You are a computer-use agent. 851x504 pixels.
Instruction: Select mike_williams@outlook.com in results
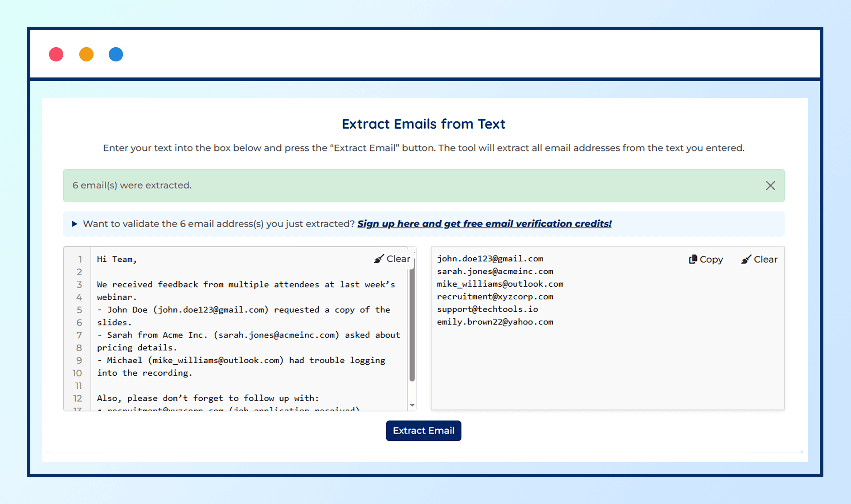pyautogui.click(x=499, y=284)
